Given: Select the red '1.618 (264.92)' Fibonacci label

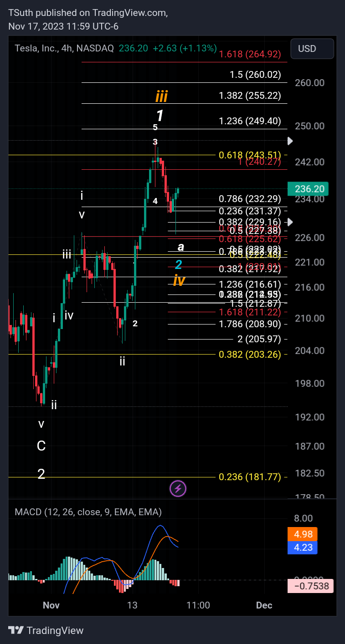Looking at the screenshot, I should (x=250, y=55).
